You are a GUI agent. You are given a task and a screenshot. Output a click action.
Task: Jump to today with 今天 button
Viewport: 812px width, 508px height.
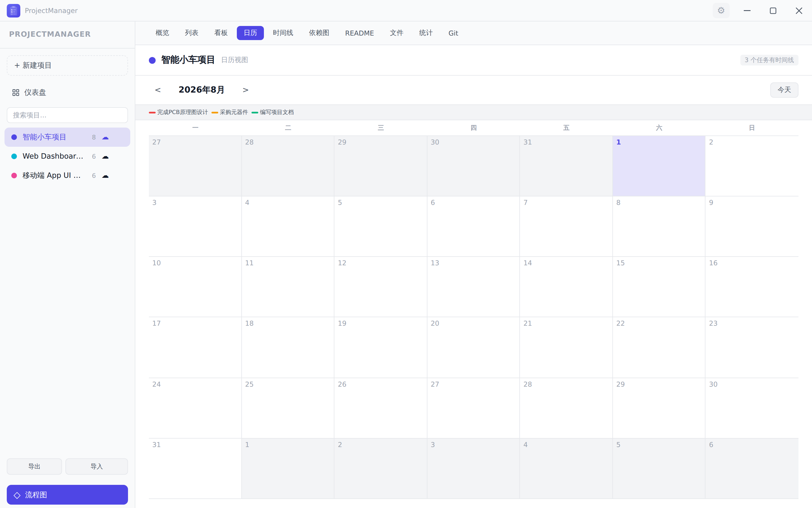click(x=784, y=90)
